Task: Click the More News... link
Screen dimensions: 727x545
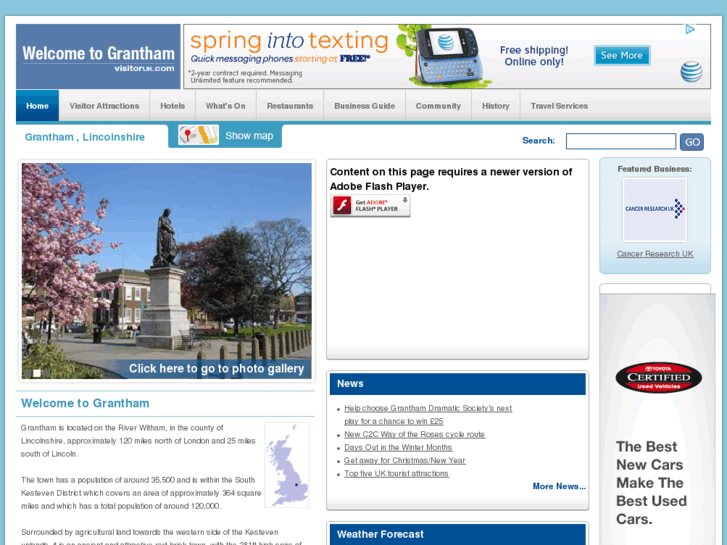Action: pos(559,486)
